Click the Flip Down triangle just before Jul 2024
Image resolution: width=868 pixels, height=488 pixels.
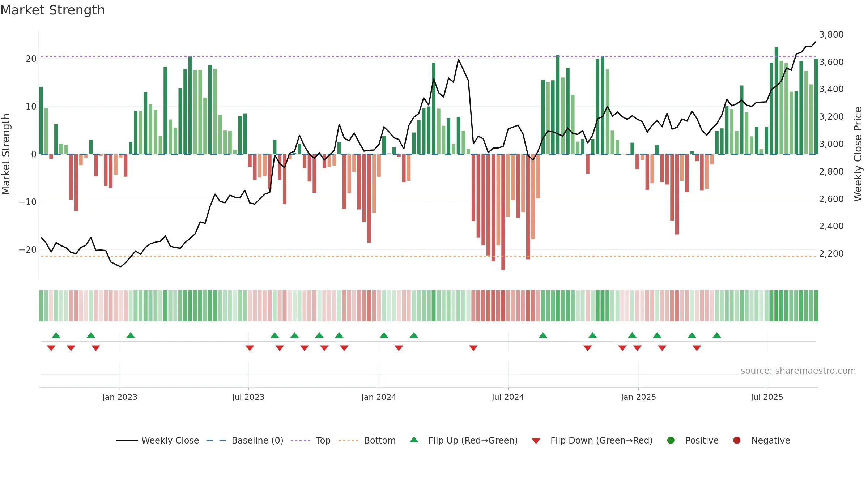473,348
